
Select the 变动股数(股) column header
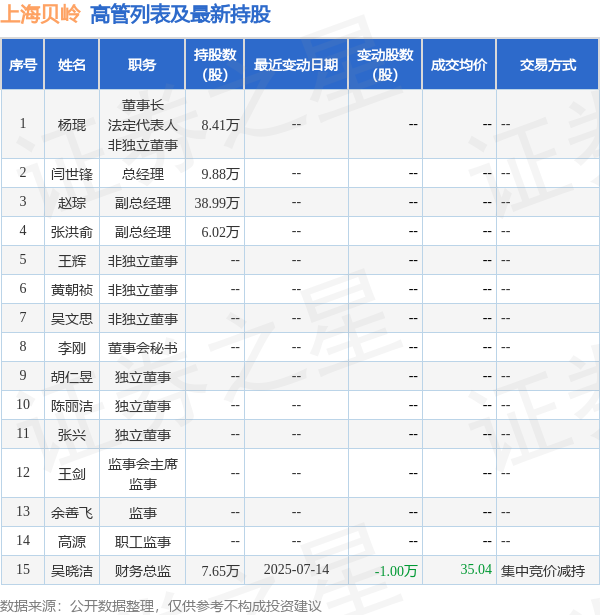[385, 65]
